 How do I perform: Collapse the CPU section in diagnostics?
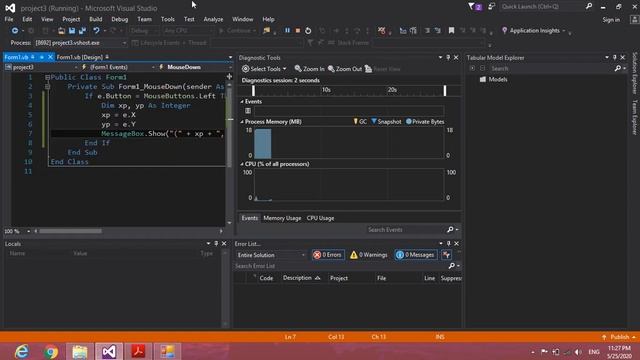(x=242, y=164)
